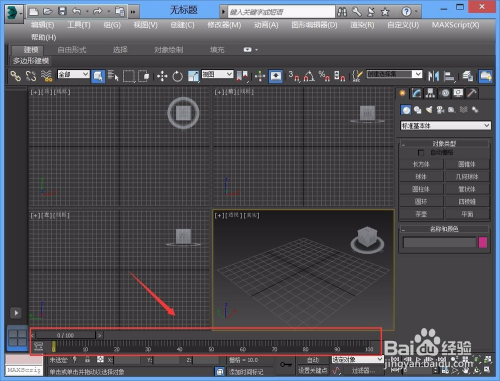The width and height of the screenshot is (500, 381).
Task: Click the magenta object color swatch
Action: point(483,242)
